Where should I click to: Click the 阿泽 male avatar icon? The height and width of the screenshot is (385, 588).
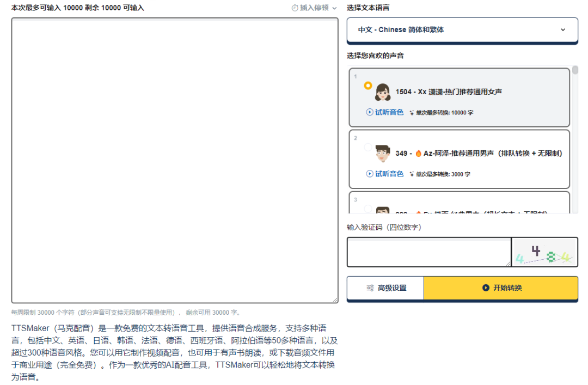point(383,154)
